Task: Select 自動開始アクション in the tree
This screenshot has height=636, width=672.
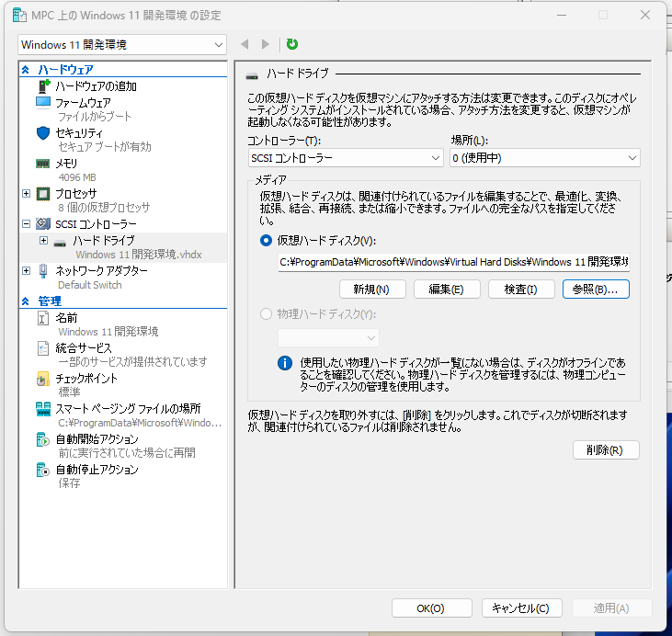Action: point(97,439)
